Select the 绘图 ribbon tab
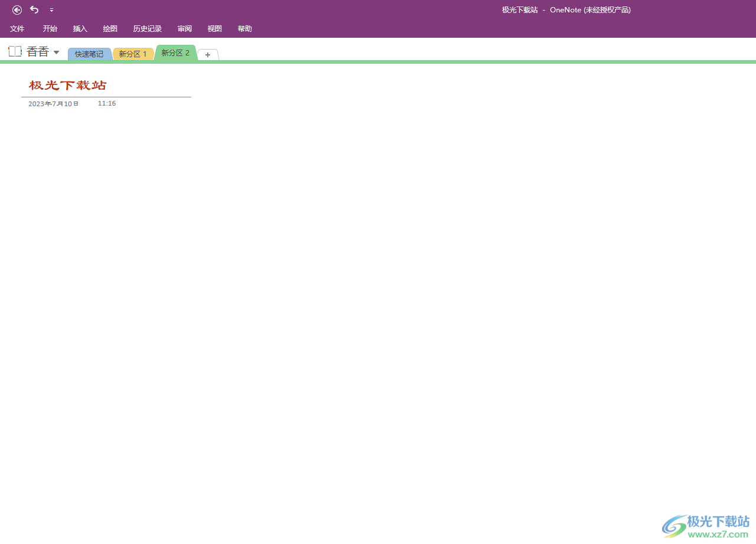756x544 pixels. 110,28
